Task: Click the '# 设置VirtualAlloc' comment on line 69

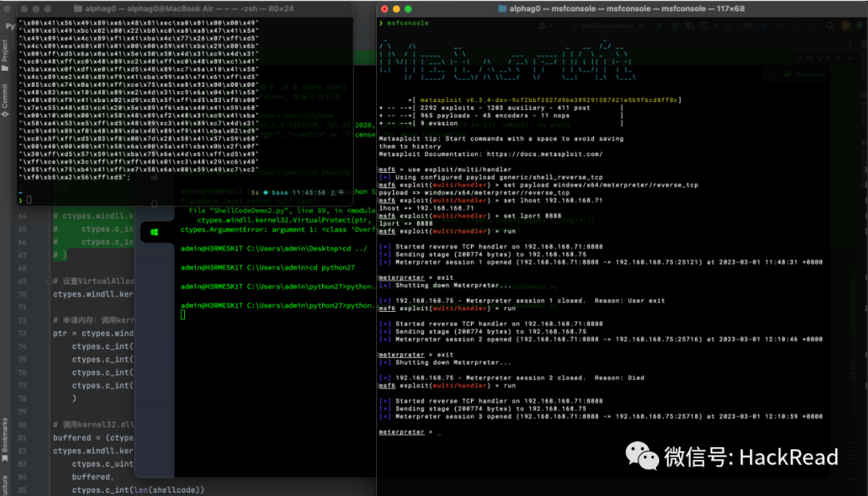Action: [93, 281]
